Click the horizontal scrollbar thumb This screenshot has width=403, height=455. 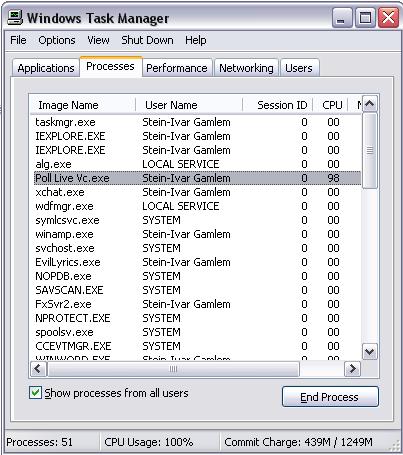click(x=173, y=369)
